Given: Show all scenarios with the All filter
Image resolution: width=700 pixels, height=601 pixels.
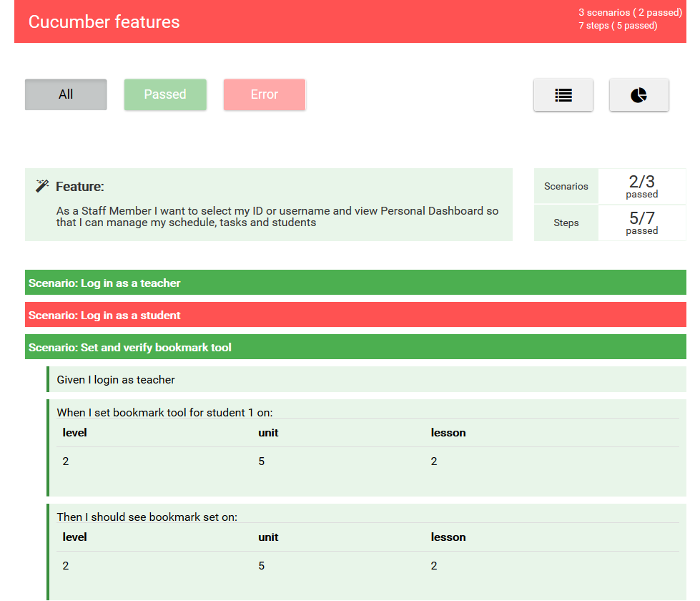Looking at the screenshot, I should click(66, 94).
